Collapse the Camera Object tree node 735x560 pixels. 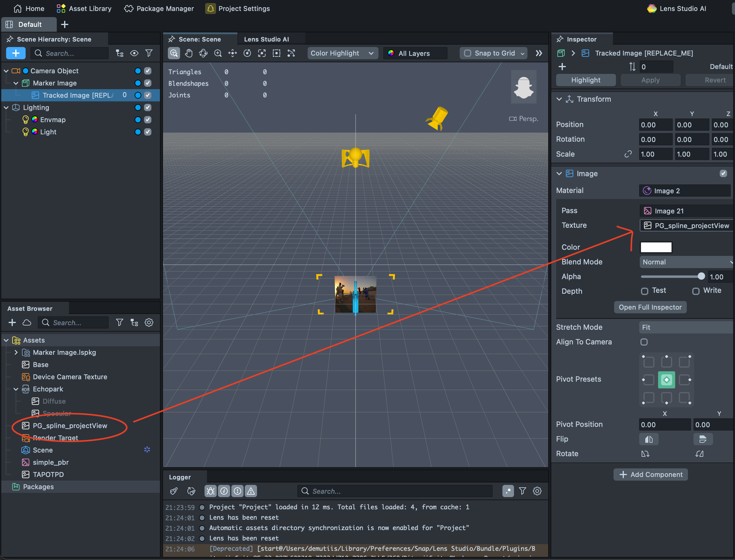(x=6, y=71)
